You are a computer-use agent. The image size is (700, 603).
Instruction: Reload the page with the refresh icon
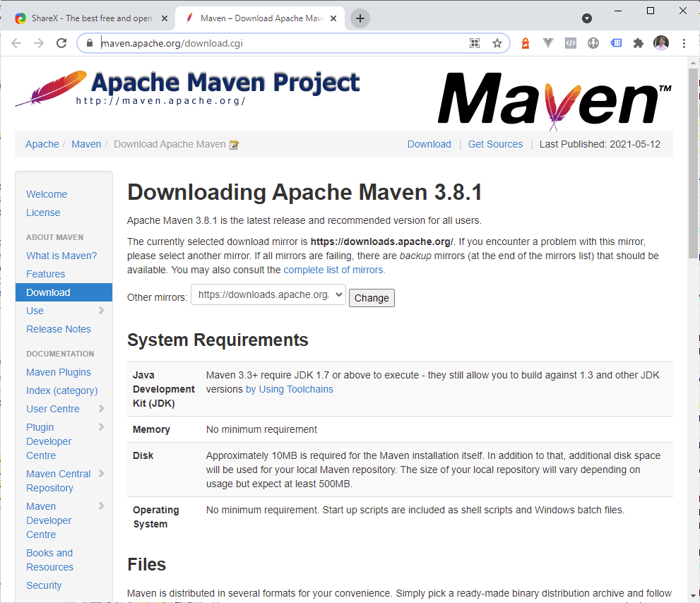coord(61,43)
